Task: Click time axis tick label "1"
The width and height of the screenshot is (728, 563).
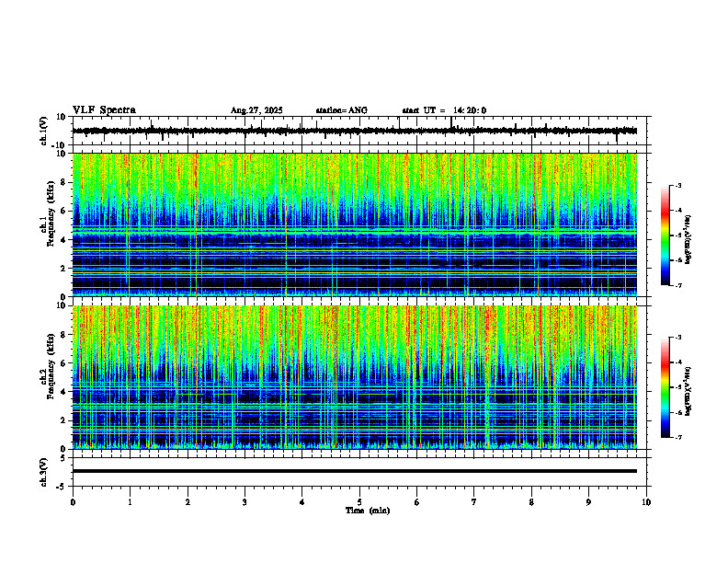Action: coord(130,502)
